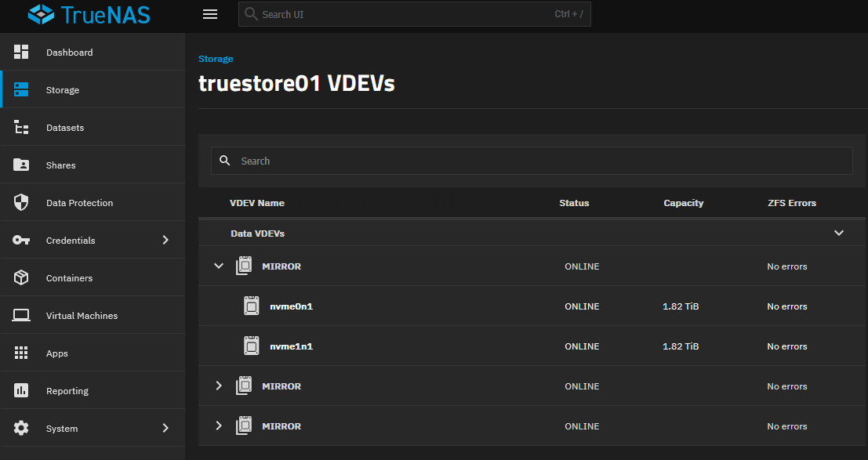
Task: Select Storage in sidebar
Action: point(63,90)
